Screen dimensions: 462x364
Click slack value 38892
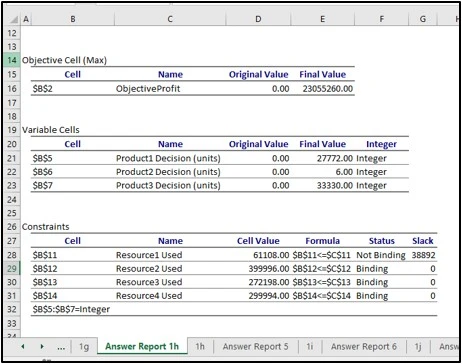point(423,255)
